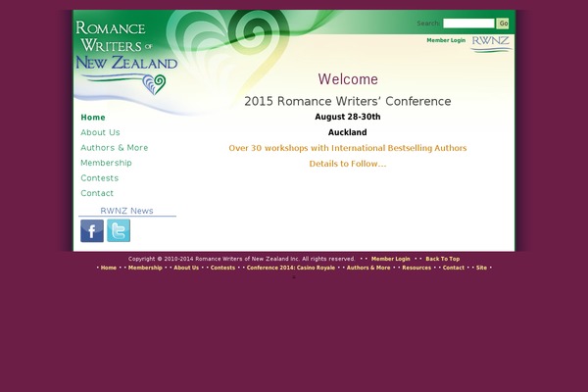The image size is (588, 392).
Task: Open the footer About Us link
Action: (186, 268)
